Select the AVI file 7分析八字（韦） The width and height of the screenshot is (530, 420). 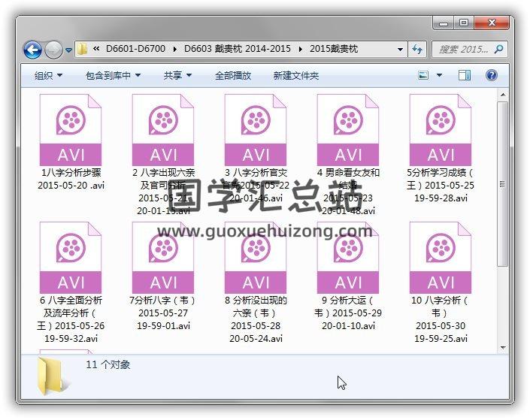[163, 278]
